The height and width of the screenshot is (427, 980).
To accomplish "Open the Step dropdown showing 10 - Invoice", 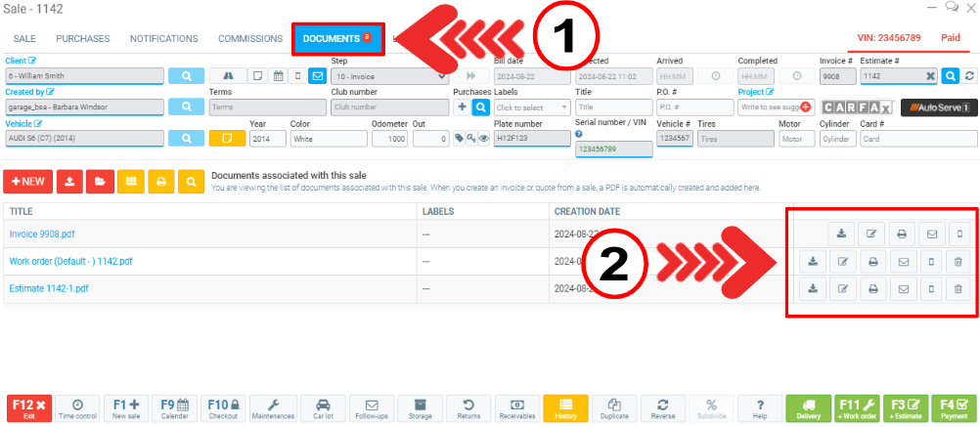I will [x=388, y=75].
